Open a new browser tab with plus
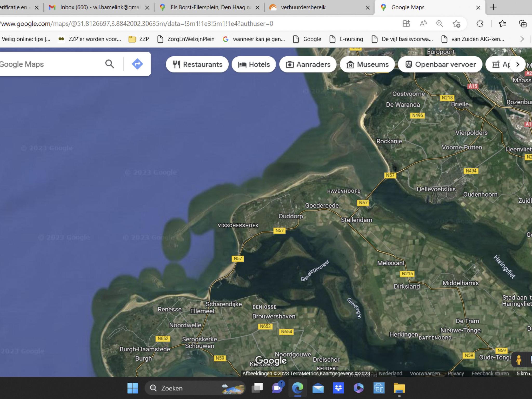The image size is (532, 399). coord(493,7)
